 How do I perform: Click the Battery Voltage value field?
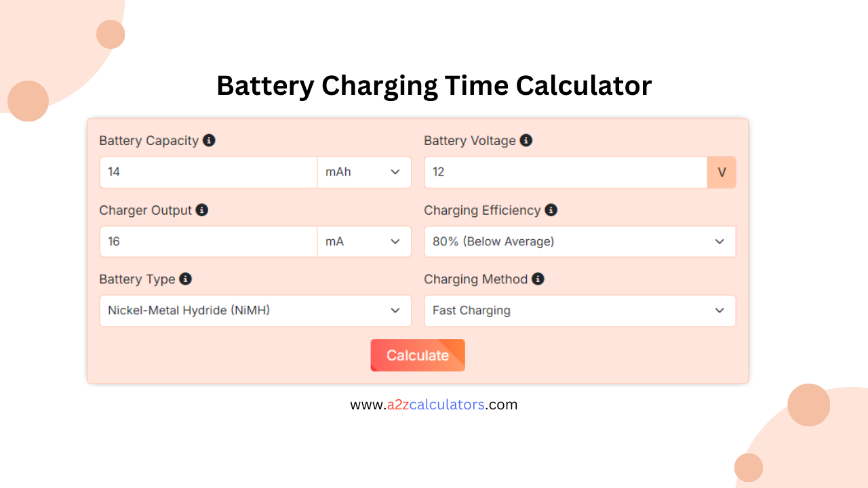(x=565, y=172)
